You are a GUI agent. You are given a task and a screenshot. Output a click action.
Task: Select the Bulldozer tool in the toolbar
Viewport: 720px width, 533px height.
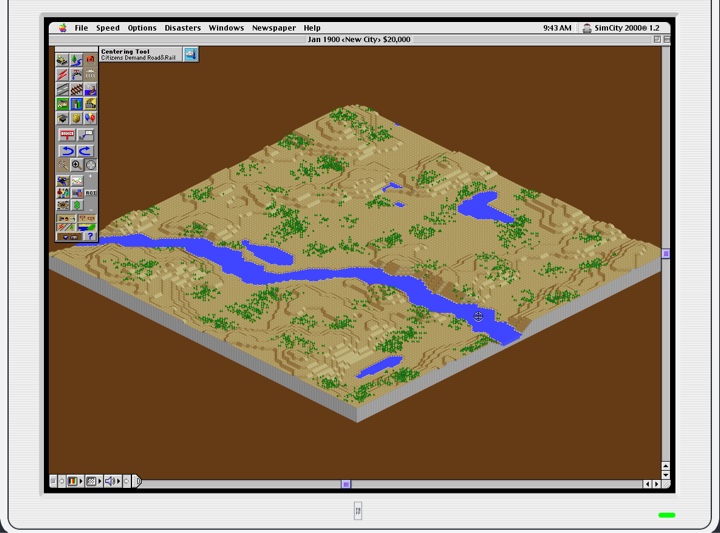[62, 60]
